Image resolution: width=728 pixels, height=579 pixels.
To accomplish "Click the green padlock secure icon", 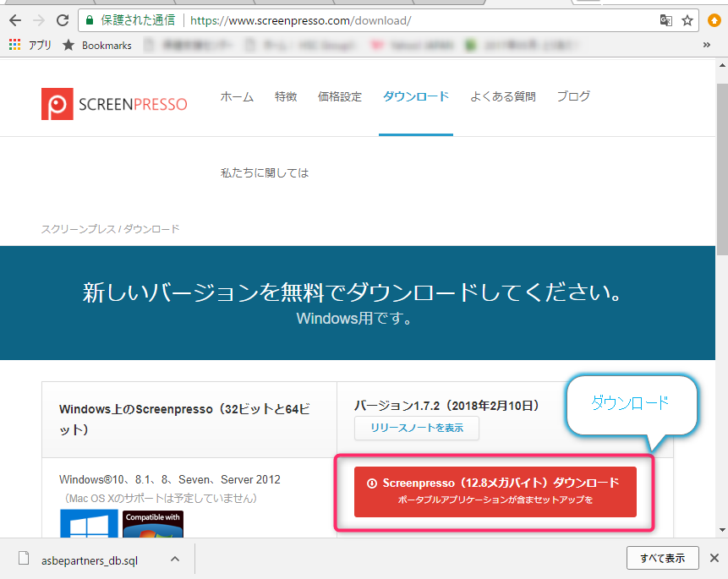I will (x=90, y=20).
